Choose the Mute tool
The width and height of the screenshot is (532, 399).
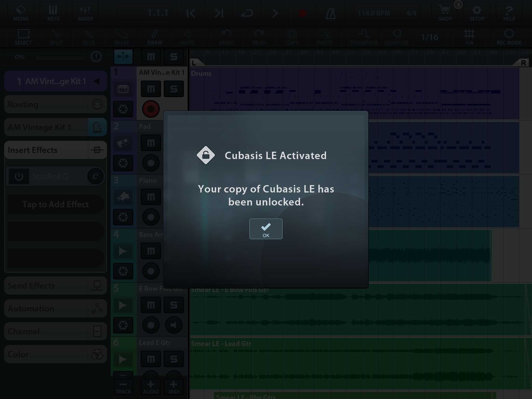[187, 37]
